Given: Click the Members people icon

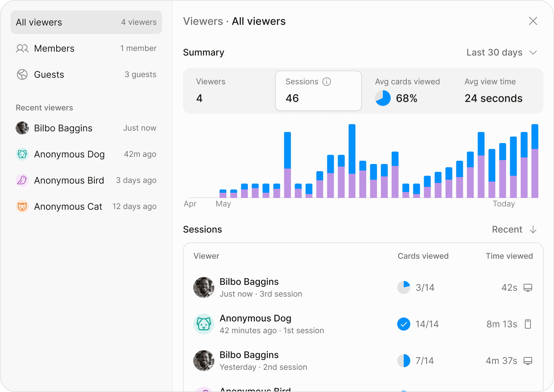Looking at the screenshot, I should [x=22, y=48].
